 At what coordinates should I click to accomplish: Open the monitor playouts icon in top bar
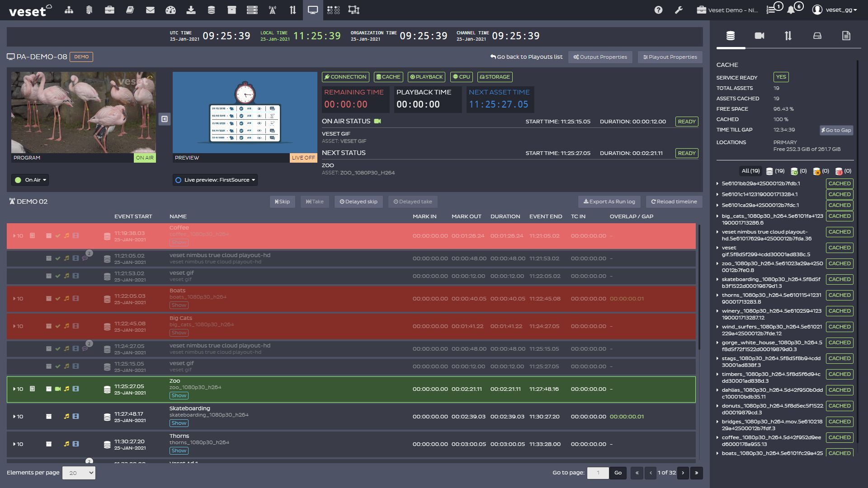click(313, 10)
